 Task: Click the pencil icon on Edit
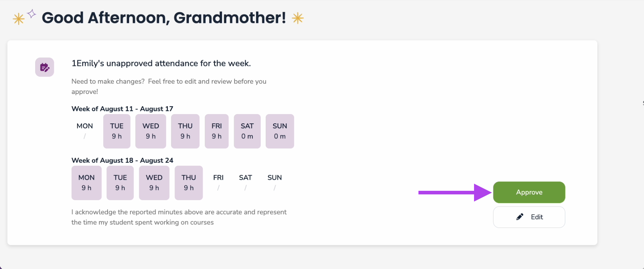tap(520, 217)
